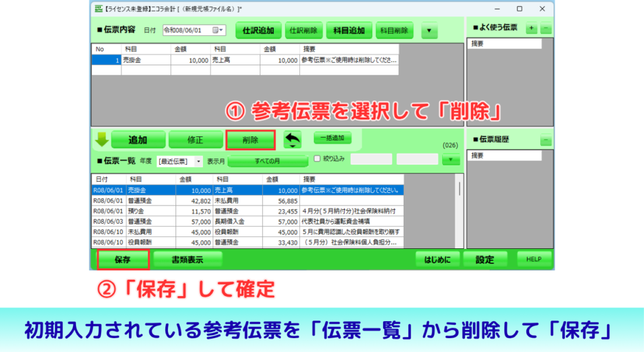The image size is (644, 352).
Task: Open the すべての月 month selector
Action: pos(268,162)
